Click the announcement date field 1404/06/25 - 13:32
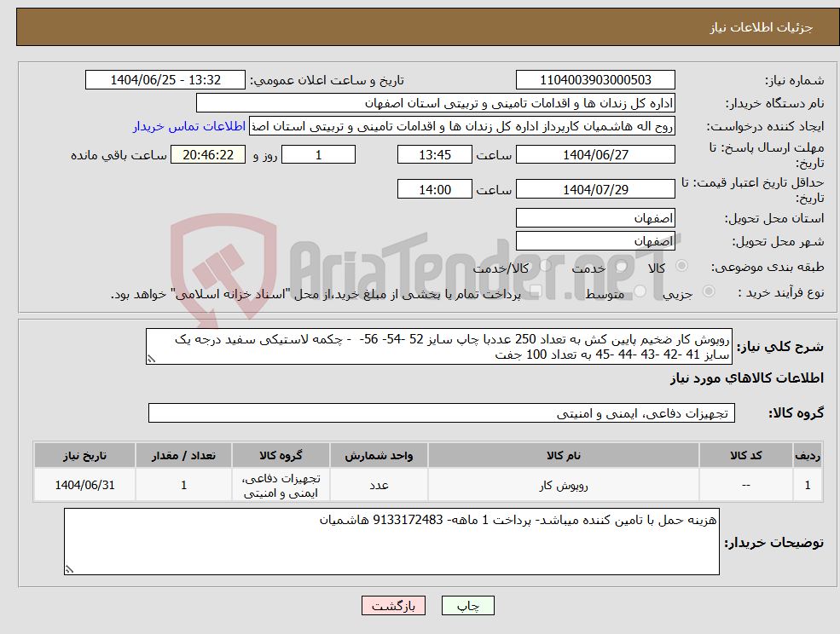 pyautogui.click(x=165, y=79)
